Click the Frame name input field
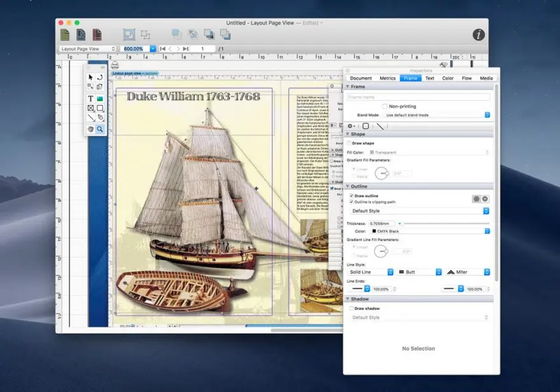The height and width of the screenshot is (392, 560). 419,97
